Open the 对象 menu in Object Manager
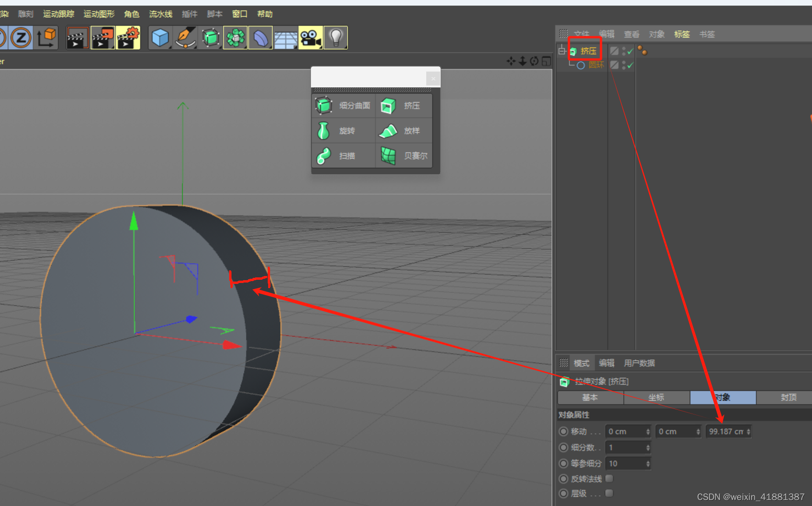Image resolution: width=812 pixels, height=506 pixels. coord(656,33)
